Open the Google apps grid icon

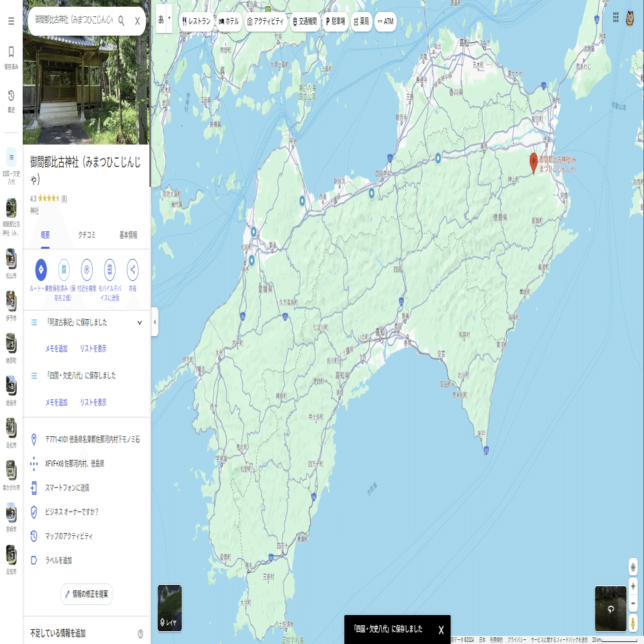pos(616,17)
